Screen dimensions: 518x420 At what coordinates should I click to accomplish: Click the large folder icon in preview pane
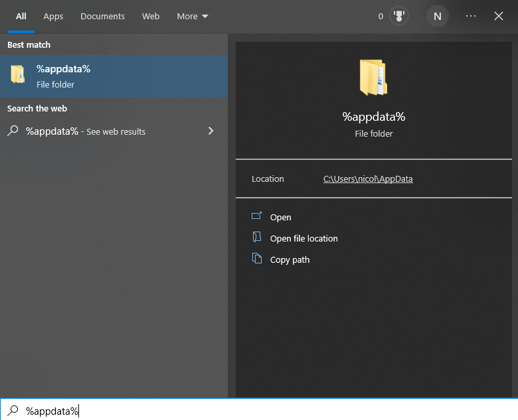tap(373, 77)
